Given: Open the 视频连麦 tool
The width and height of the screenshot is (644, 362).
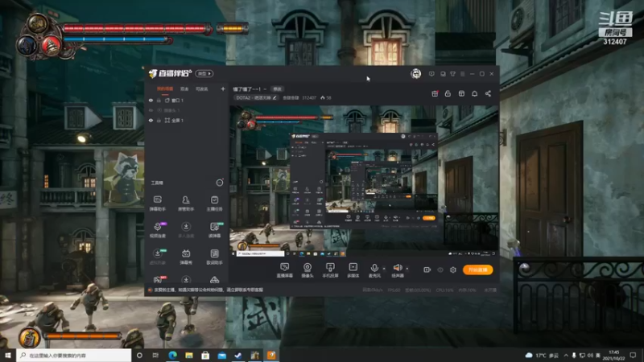Looking at the screenshot, I should click(157, 230).
